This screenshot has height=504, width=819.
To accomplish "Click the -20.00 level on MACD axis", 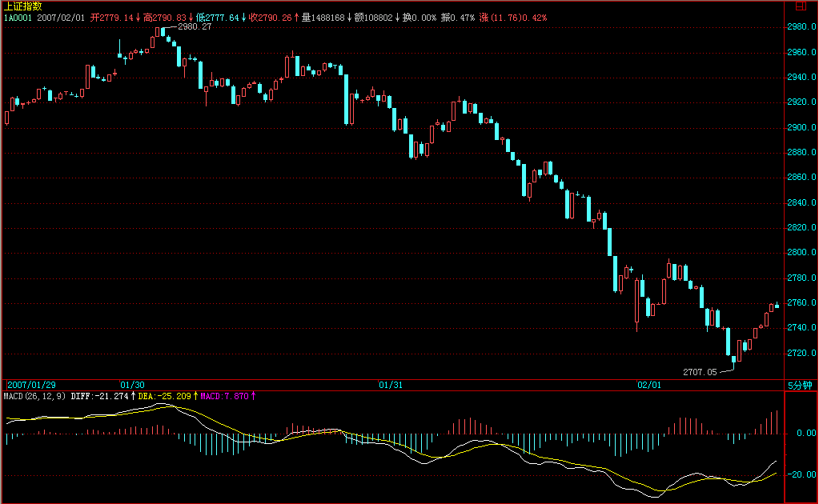I will [801, 475].
